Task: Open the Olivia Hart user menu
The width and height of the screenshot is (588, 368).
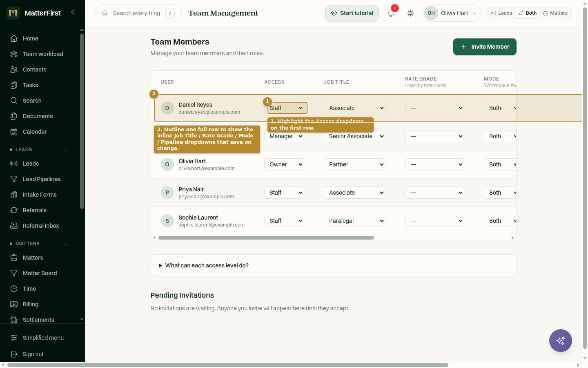Action: pos(452,13)
